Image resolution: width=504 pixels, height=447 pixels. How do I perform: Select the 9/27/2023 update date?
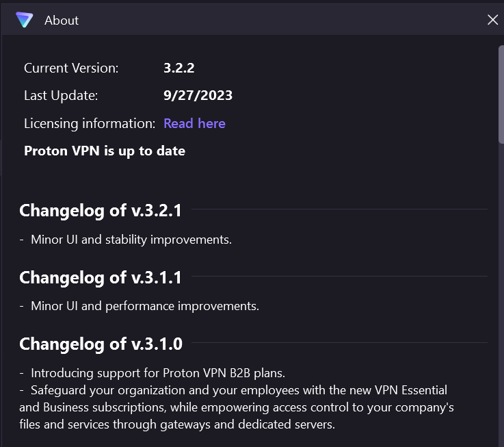click(x=198, y=95)
